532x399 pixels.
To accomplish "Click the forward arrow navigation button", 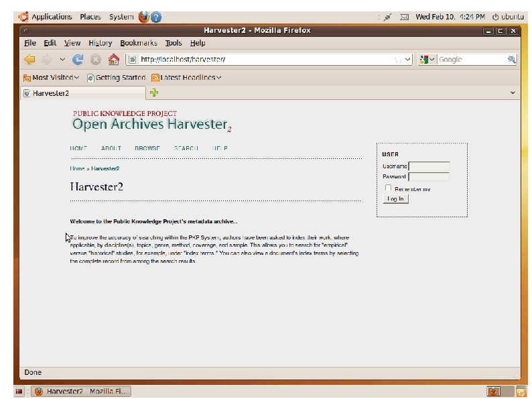I will pos(47,60).
